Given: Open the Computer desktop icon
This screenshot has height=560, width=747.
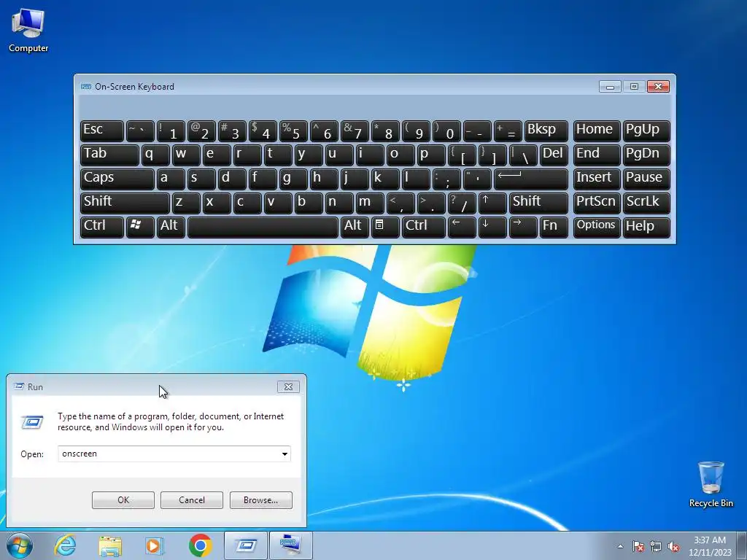Looking at the screenshot, I should [x=28, y=30].
